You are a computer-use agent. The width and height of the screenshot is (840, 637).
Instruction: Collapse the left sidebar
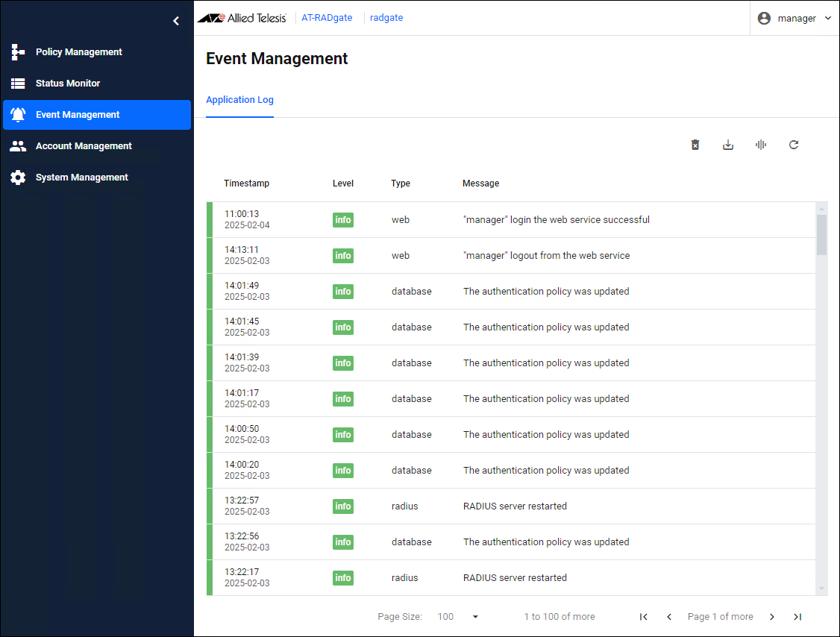click(176, 21)
